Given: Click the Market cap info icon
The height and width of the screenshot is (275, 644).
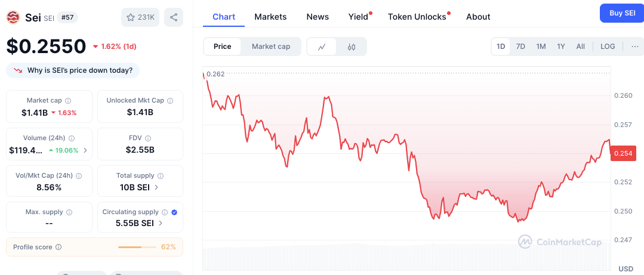Looking at the screenshot, I should 68,101.
